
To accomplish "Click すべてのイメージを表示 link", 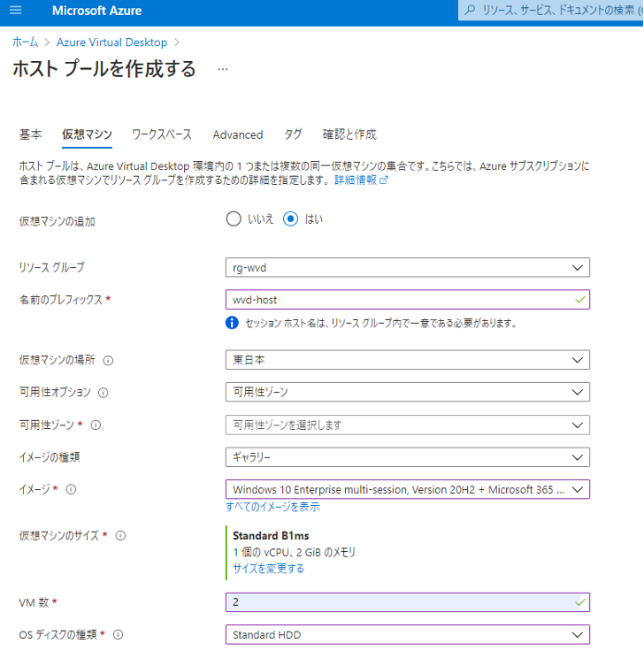I will [x=272, y=507].
